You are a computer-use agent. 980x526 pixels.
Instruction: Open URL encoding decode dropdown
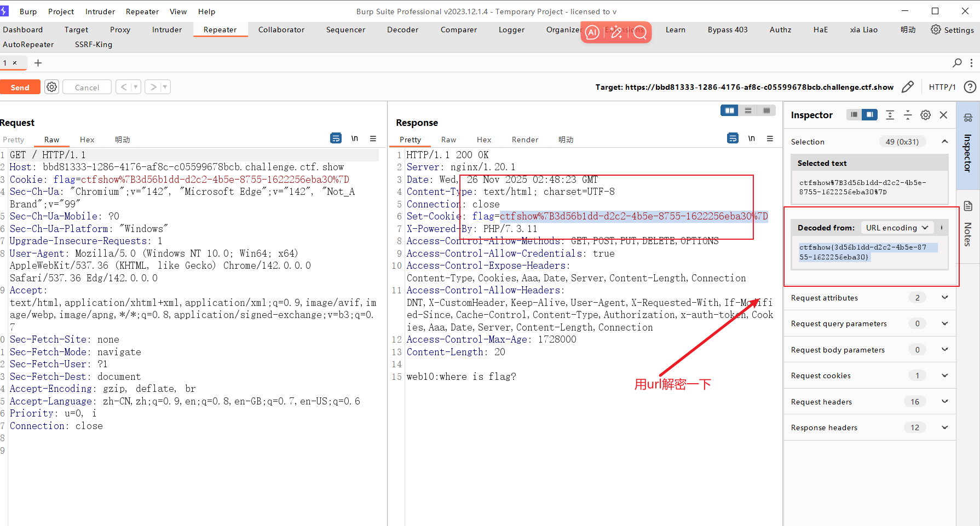(897, 228)
